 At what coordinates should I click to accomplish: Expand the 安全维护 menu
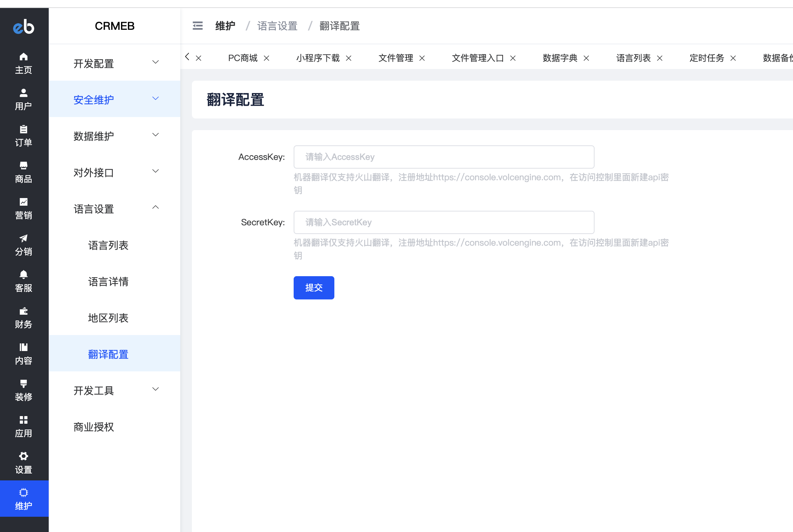tap(114, 99)
